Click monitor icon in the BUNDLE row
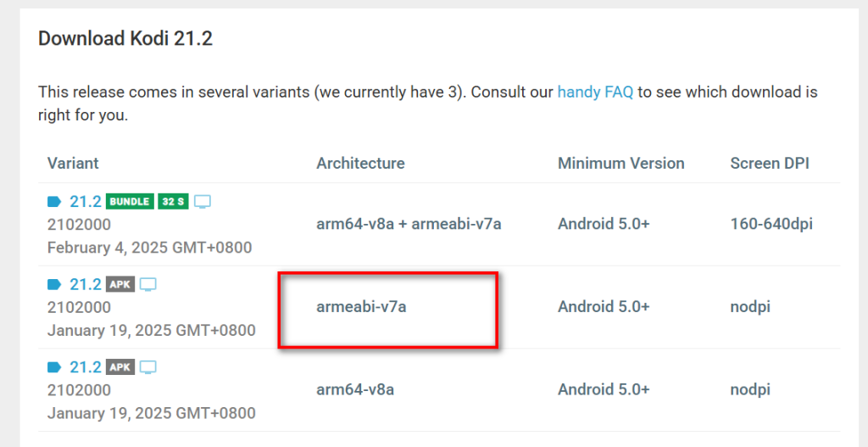Viewport: 868px width, 447px height. pyautogui.click(x=203, y=202)
